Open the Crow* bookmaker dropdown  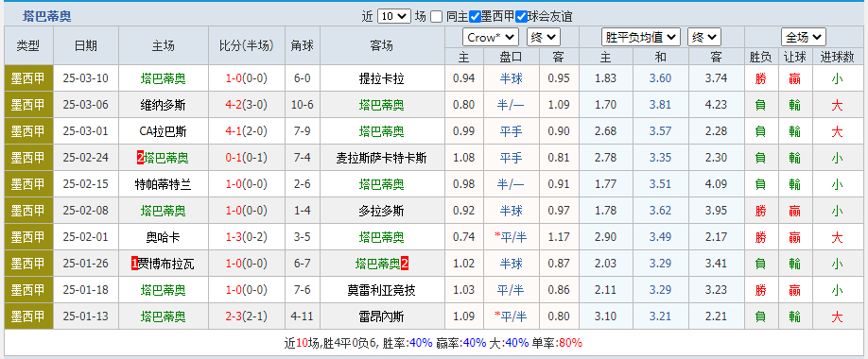point(491,38)
